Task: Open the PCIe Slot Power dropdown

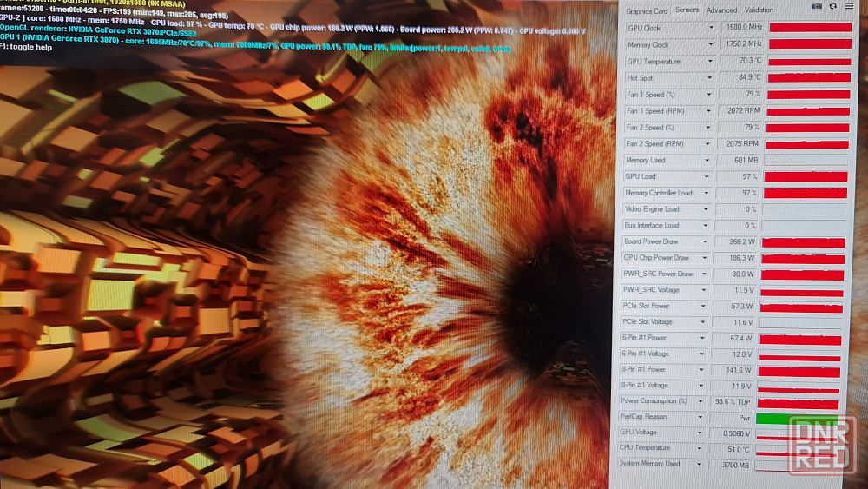Action: tap(703, 306)
